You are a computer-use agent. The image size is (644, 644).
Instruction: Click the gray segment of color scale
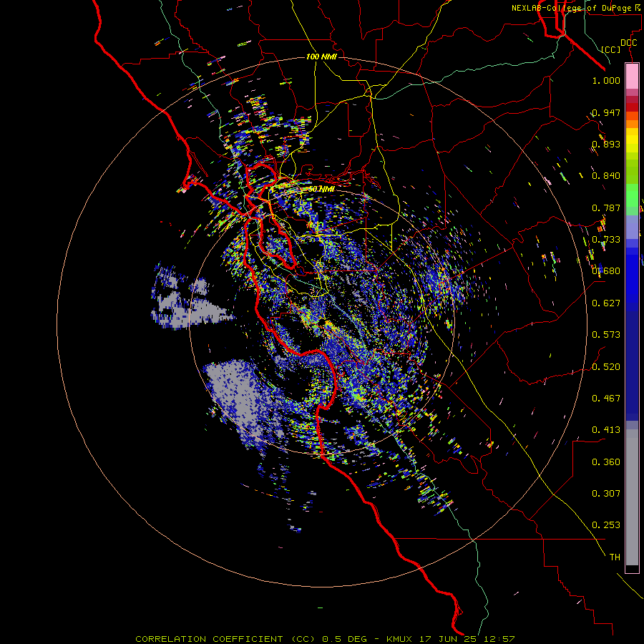632,497
